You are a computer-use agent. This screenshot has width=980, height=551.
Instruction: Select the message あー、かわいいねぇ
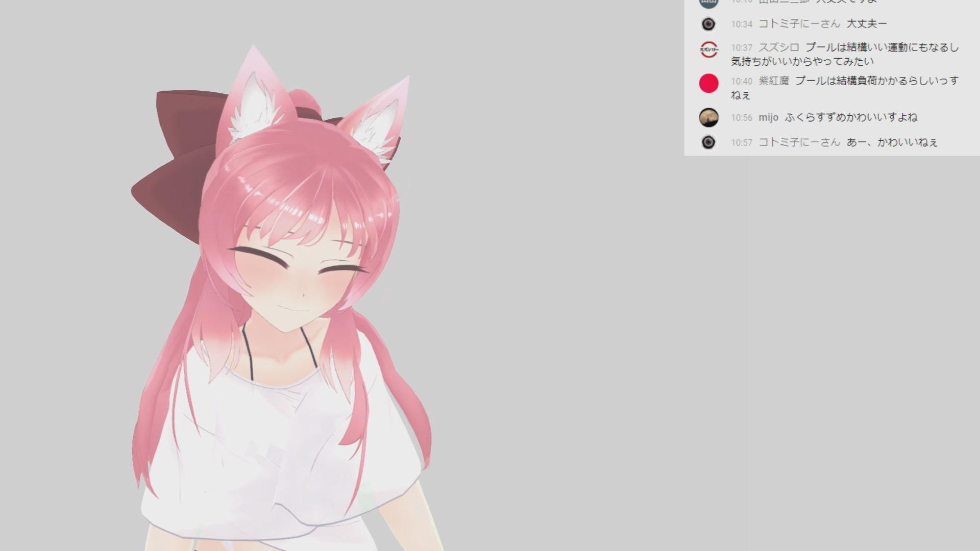click(x=892, y=142)
